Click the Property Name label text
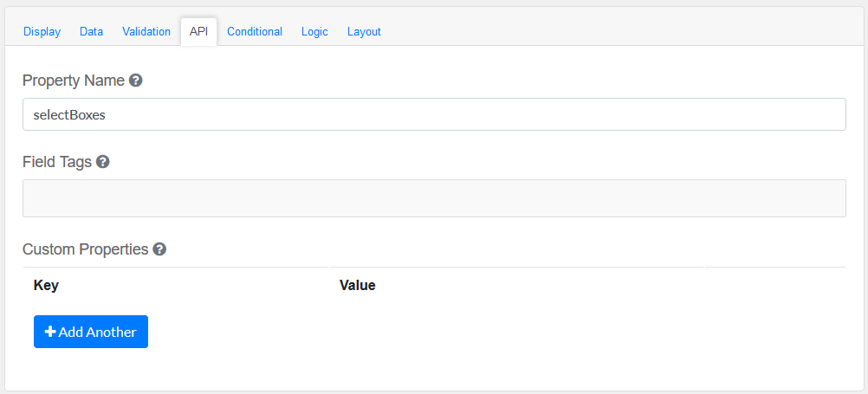This screenshot has height=394, width=868. tap(74, 81)
